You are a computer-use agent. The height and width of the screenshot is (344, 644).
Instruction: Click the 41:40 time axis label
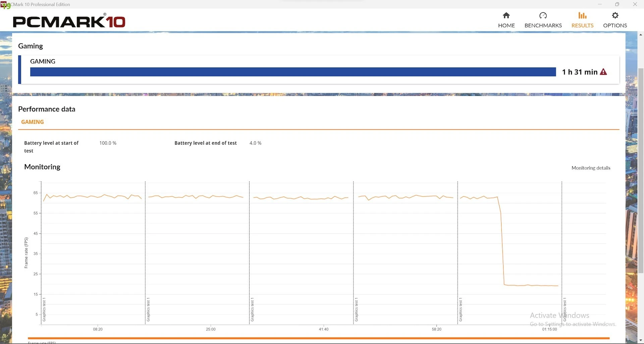324,329
